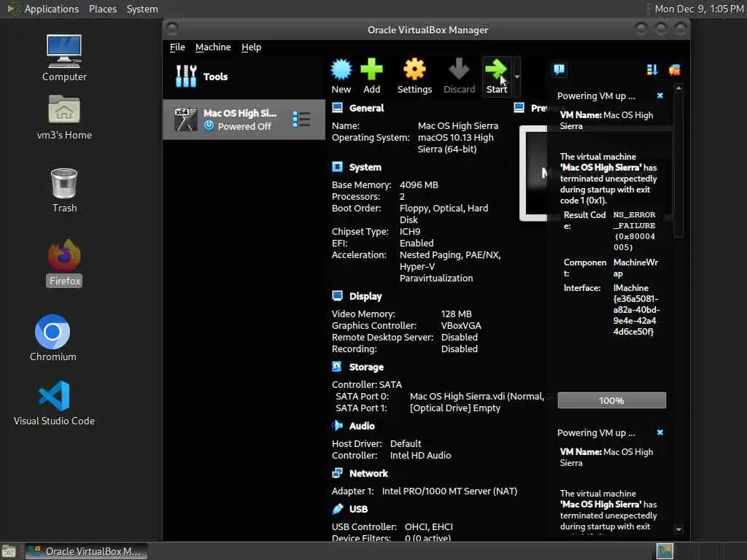The image size is (747, 560).
Task: Click the show desktop taskbar icon
Action: 9,551
